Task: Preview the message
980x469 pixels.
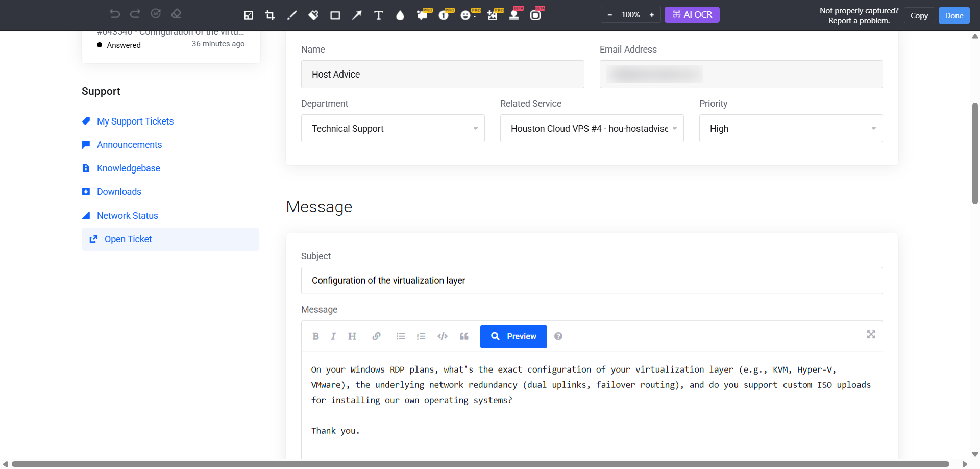Action: (x=513, y=337)
